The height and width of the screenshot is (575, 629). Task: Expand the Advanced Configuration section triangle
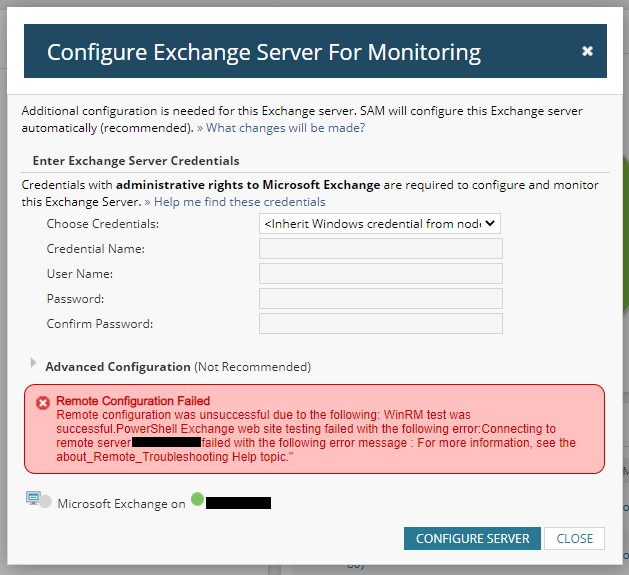coord(34,364)
